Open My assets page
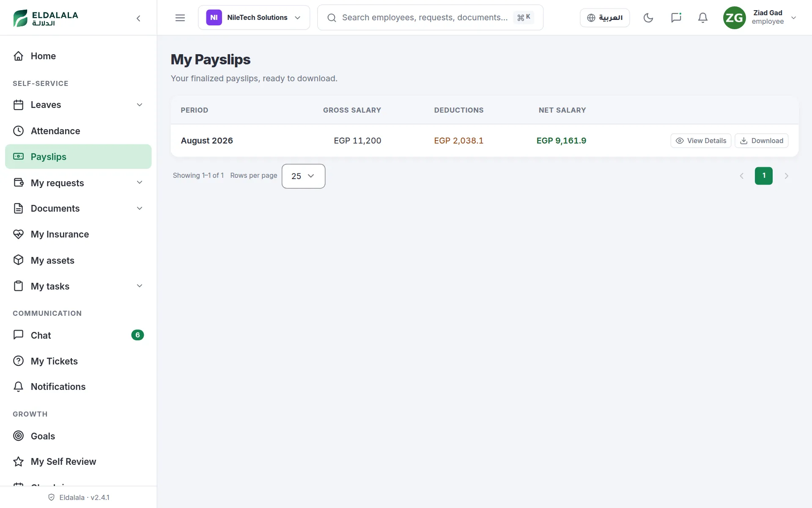The height and width of the screenshot is (508, 812). click(78, 260)
